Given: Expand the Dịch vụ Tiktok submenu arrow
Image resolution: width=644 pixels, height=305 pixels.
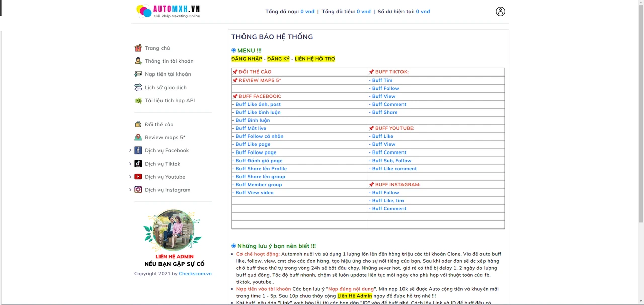Looking at the screenshot, I should click(130, 164).
